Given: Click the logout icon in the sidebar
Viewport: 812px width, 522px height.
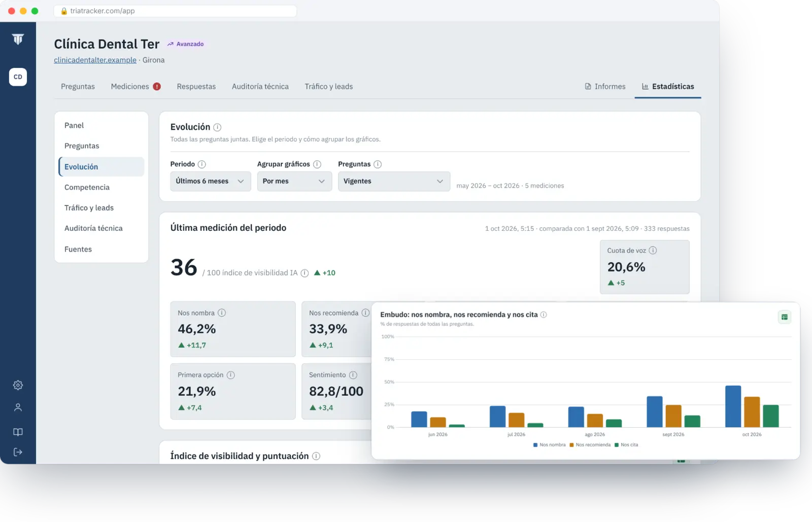Looking at the screenshot, I should pyautogui.click(x=18, y=452).
